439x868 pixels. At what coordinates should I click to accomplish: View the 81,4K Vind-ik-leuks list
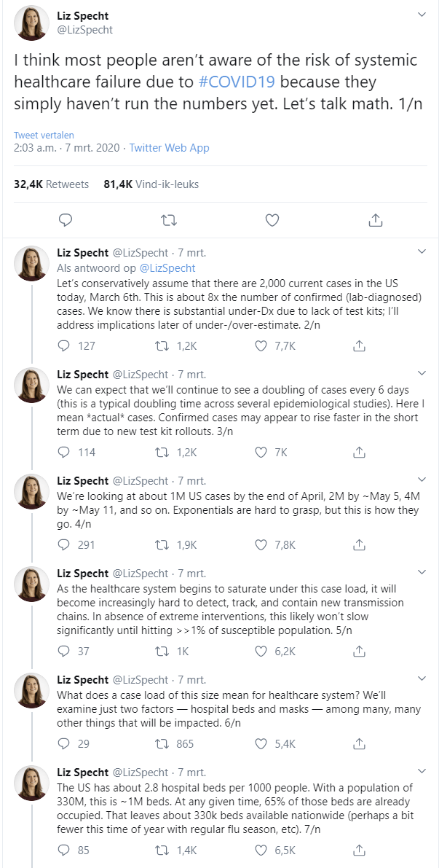coord(151,184)
